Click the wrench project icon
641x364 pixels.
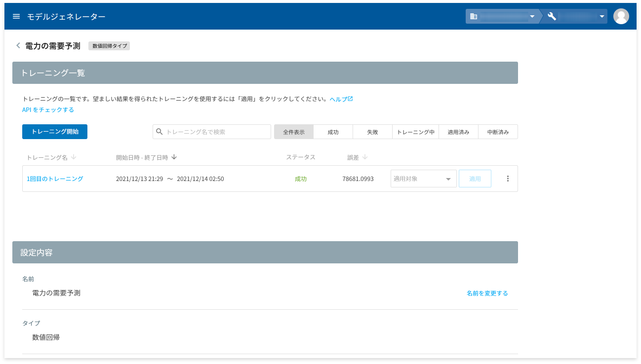(552, 16)
